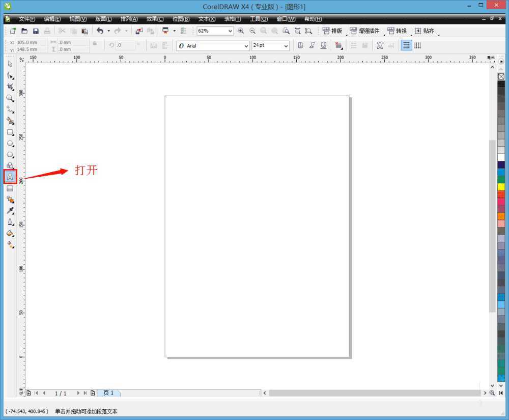Click the 增强插件 button

tap(364, 31)
